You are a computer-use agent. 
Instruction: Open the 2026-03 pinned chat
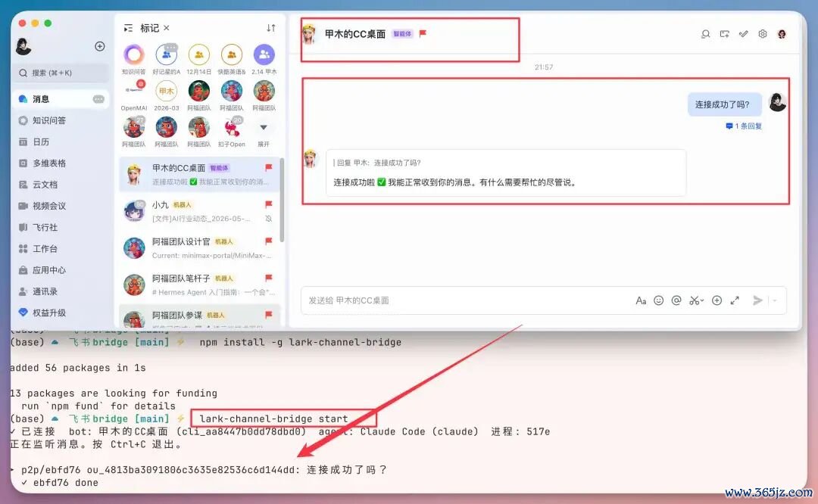click(167, 96)
